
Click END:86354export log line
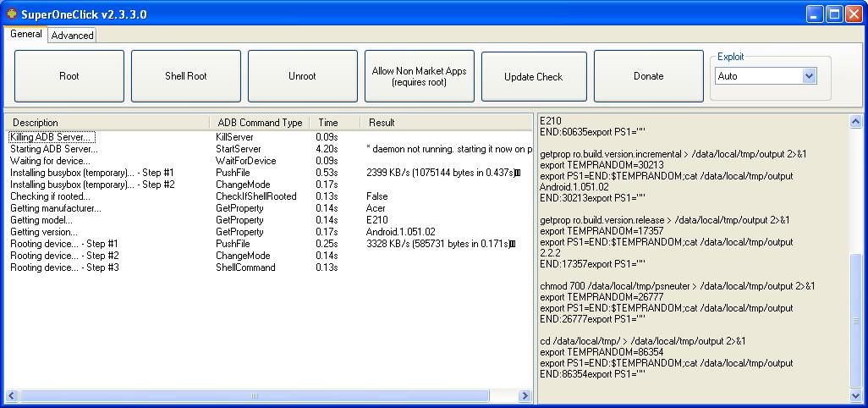point(593,374)
